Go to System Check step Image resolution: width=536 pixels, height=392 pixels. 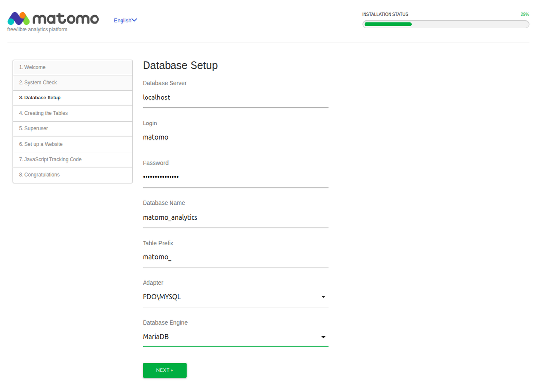click(x=73, y=83)
